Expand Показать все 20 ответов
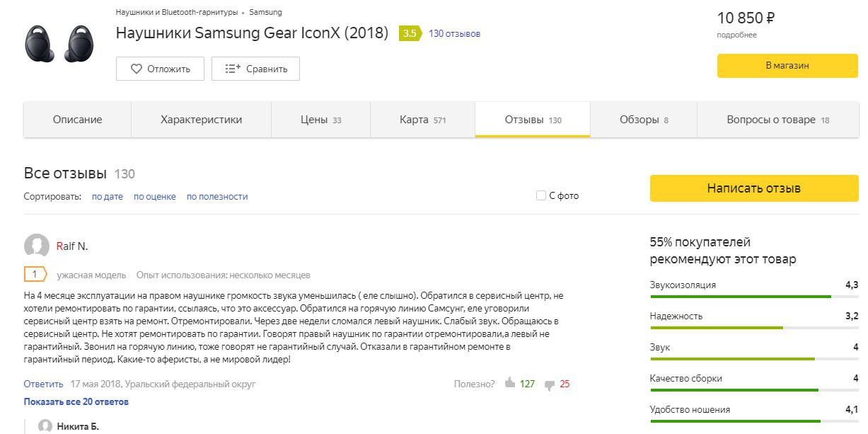 (x=76, y=401)
